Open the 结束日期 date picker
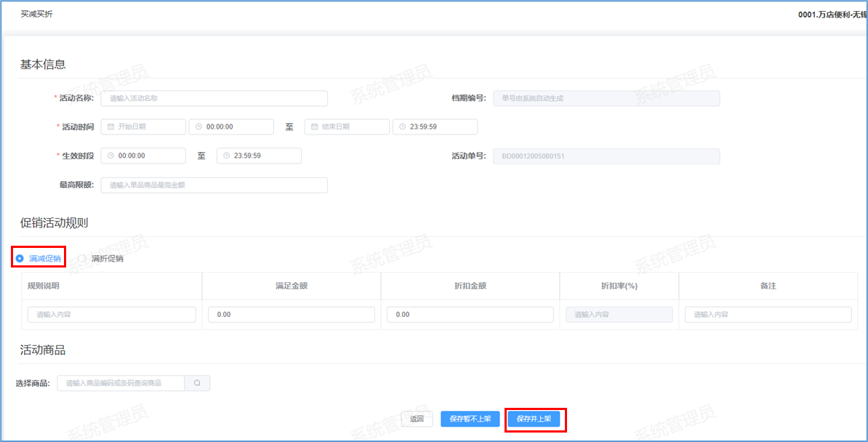 pos(347,126)
